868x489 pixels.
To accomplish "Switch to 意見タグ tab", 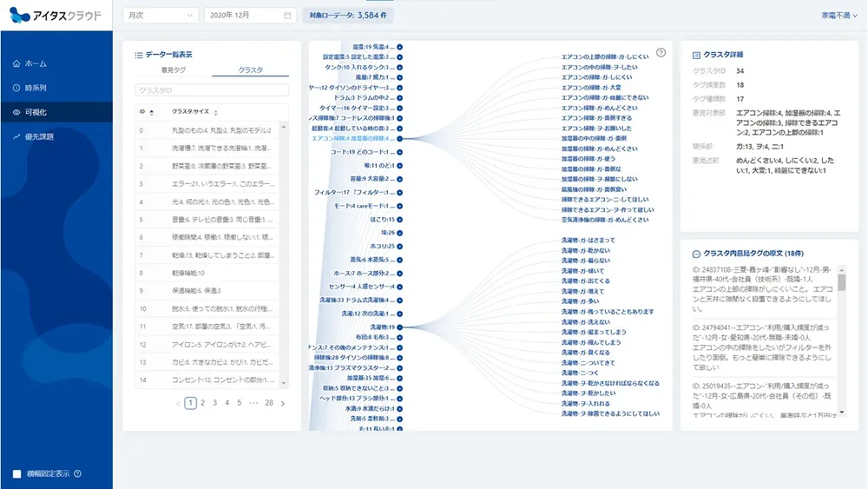I will point(174,70).
